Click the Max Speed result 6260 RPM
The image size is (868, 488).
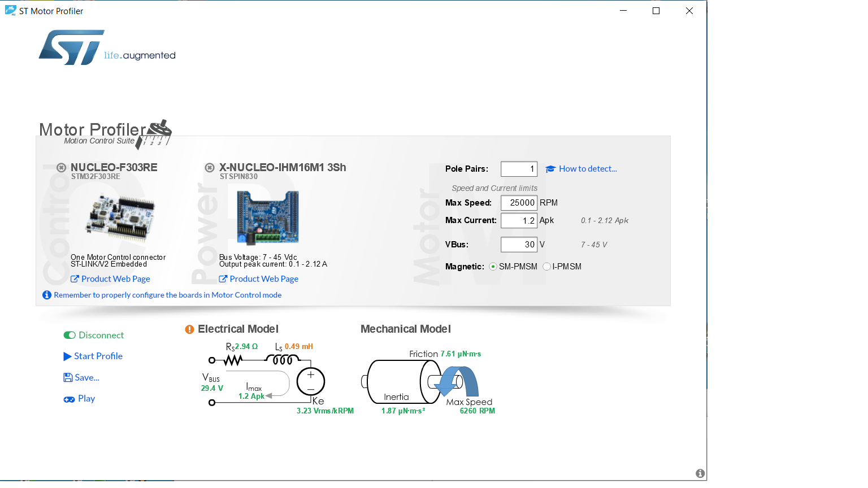point(478,411)
